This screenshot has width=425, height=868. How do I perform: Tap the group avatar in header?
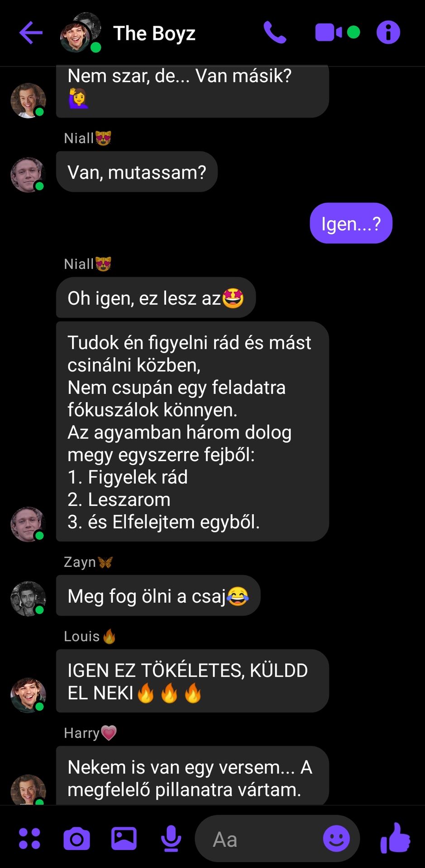tap(81, 33)
